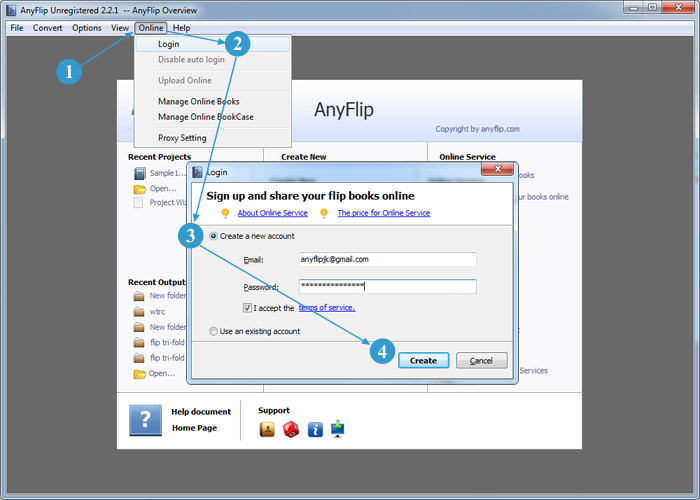This screenshot has height=500, width=700.
Task: Click into the Password input field
Action: click(x=387, y=287)
